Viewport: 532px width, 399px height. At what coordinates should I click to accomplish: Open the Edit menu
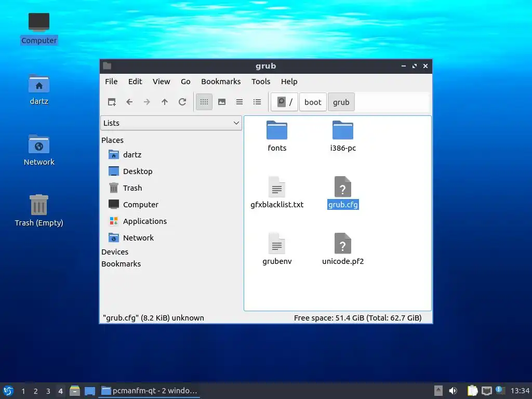(x=135, y=82)
